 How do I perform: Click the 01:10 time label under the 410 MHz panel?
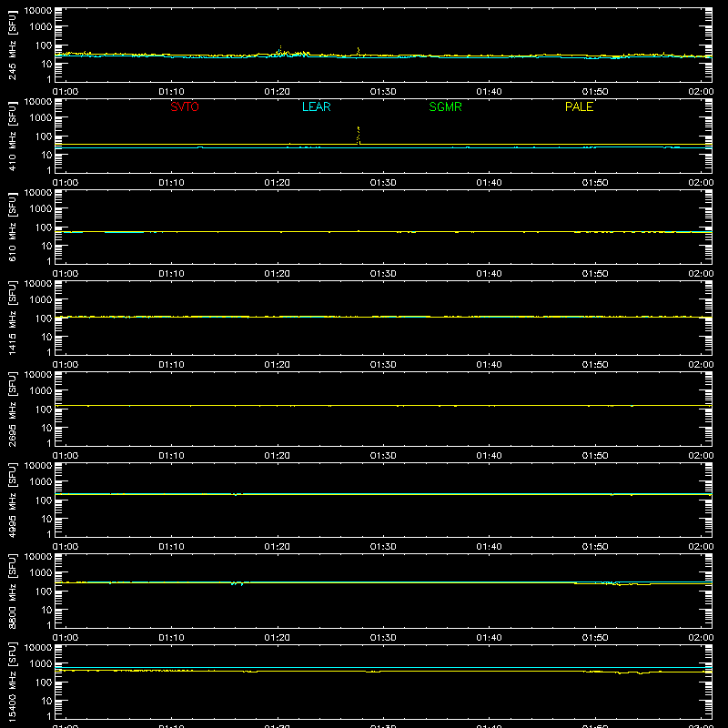pos(171,183)
